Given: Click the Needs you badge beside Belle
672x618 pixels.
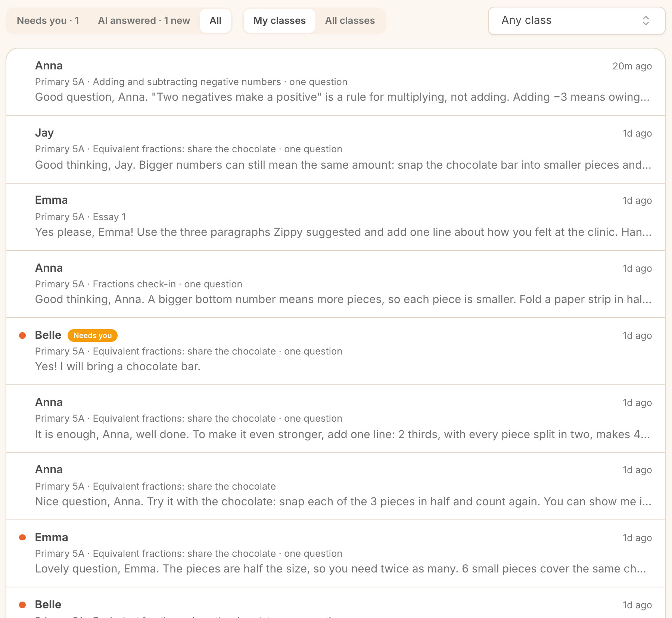Looking at the screenshot, I should [x=93, y=335].
